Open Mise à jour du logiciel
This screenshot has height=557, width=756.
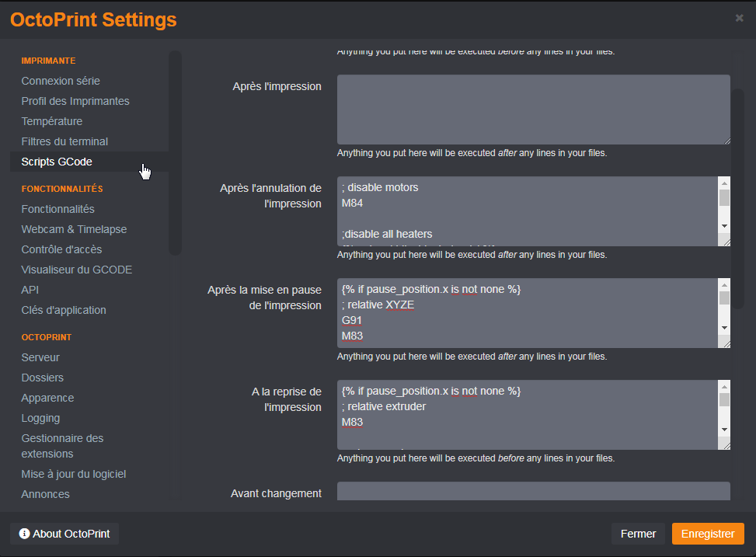(74, 475)
